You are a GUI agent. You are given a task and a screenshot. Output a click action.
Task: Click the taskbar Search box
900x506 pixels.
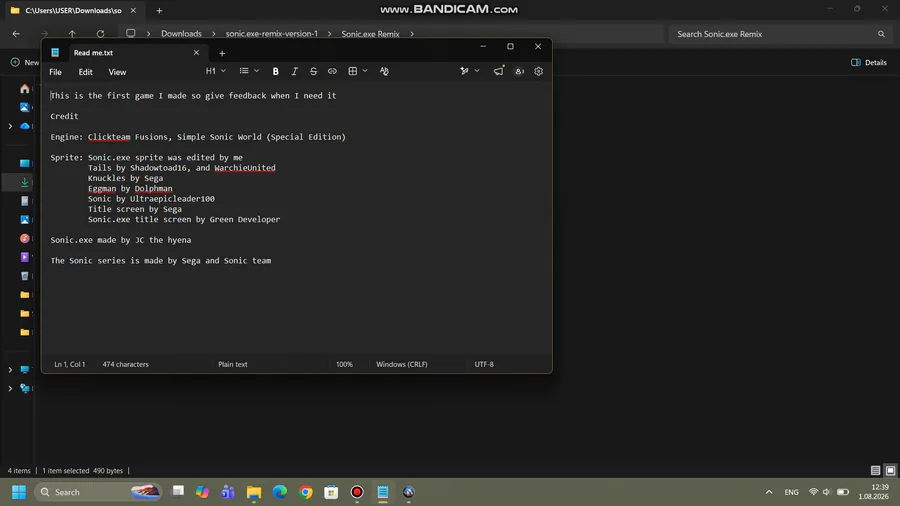point(98,492)
